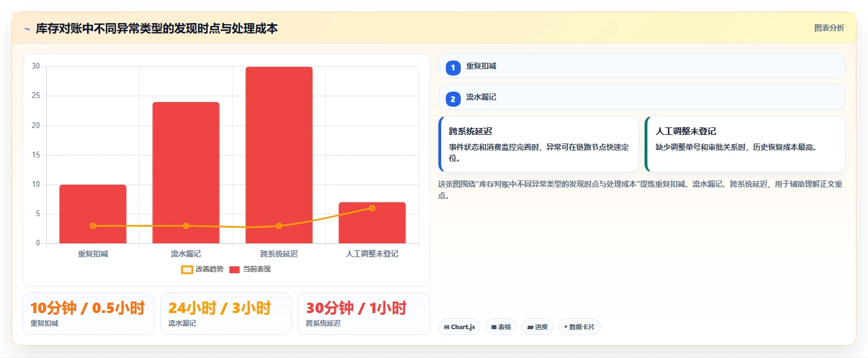Toggle the 改善趋势 legend item
868x358 pixels.
202,269
